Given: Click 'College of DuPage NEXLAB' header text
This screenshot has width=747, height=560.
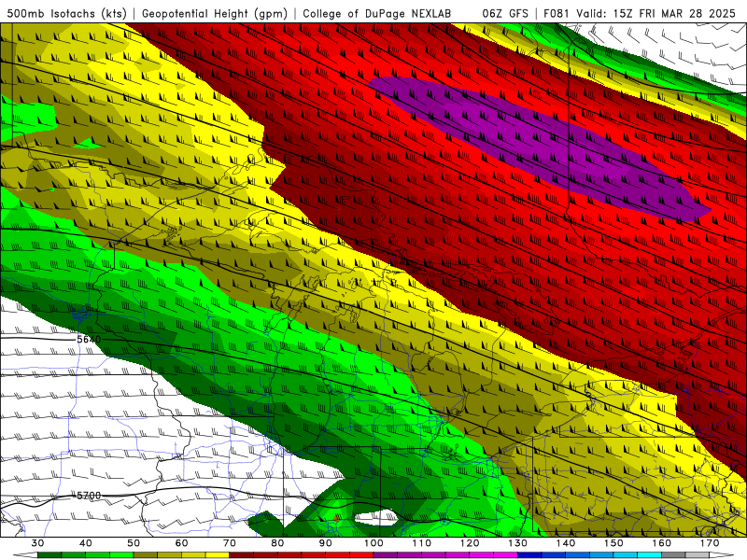Looking at the screenshot, I should [376, 14].
